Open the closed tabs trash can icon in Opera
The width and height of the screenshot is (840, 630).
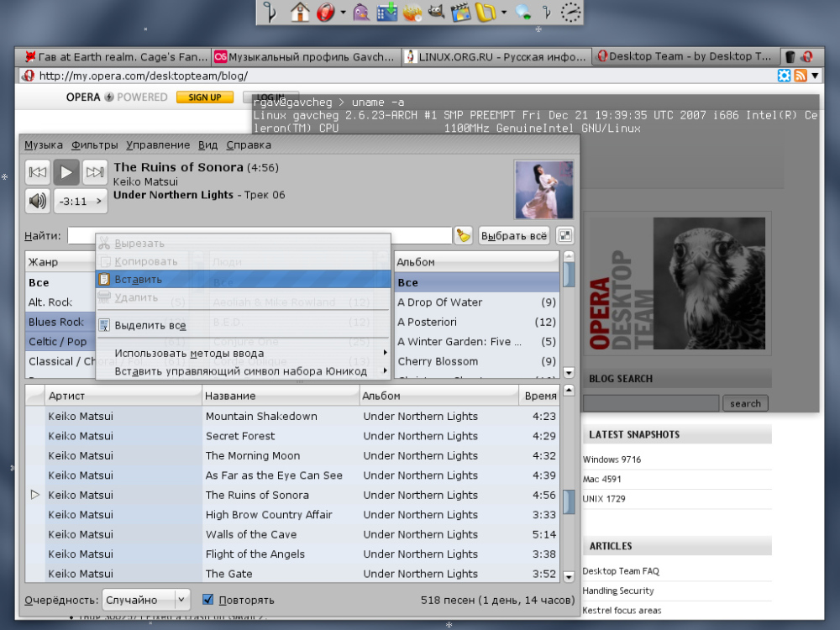coord(790,56)
